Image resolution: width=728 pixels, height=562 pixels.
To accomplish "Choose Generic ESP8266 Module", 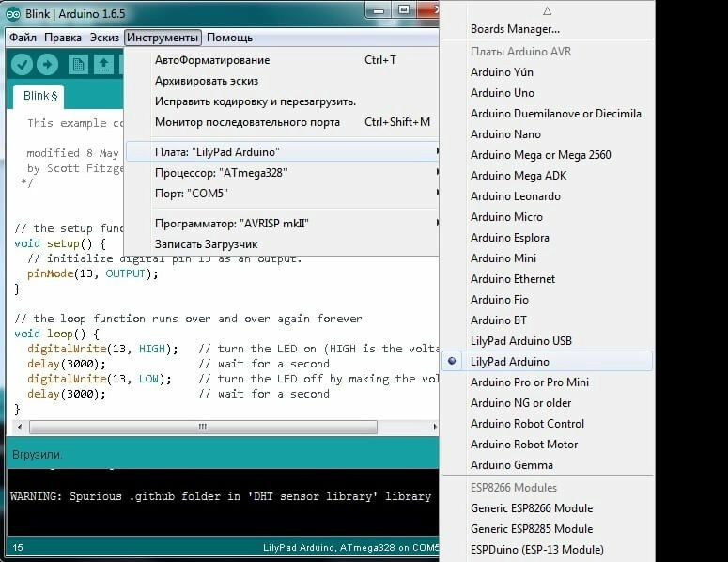I will (x=548, y=508).
